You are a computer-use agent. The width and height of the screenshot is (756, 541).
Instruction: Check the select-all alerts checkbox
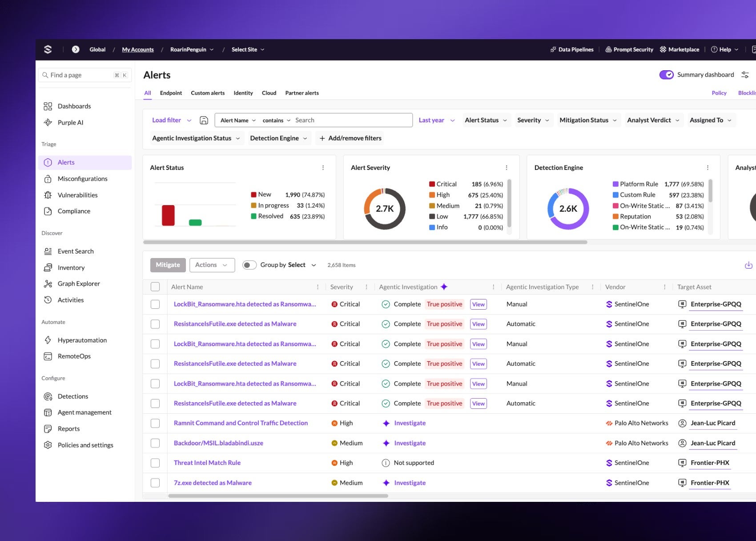coord(155,287)
